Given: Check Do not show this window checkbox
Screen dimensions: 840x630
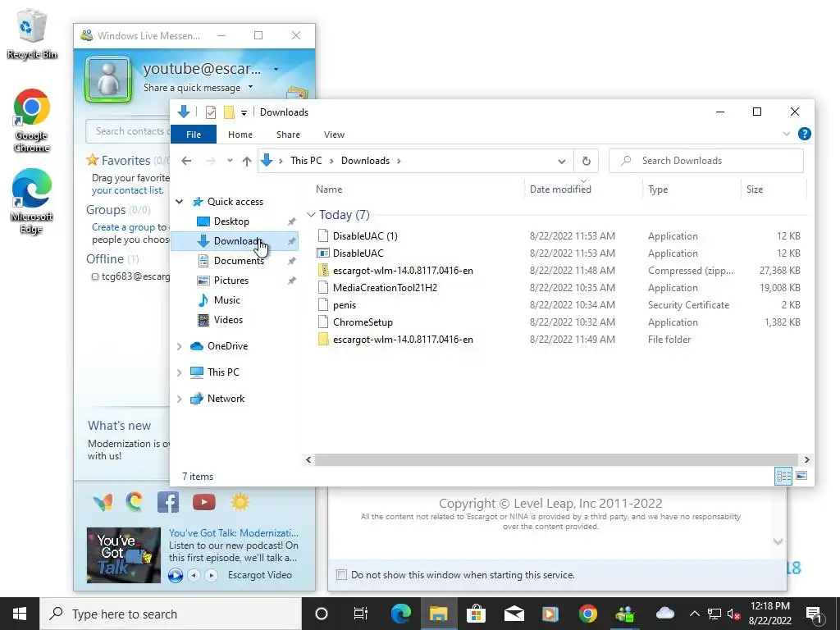Looking at the screenshot, I should (x=341, y=575).
